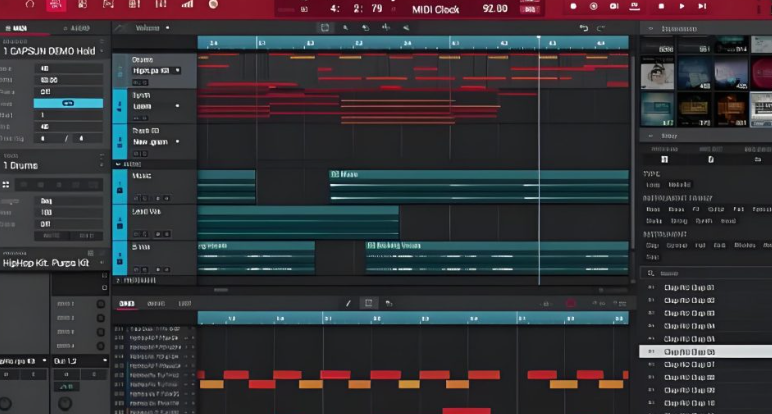Viewport: 772px width, 414px height.
Task: Click the Undo arrow above the track timeline
Action: point(583,29)
